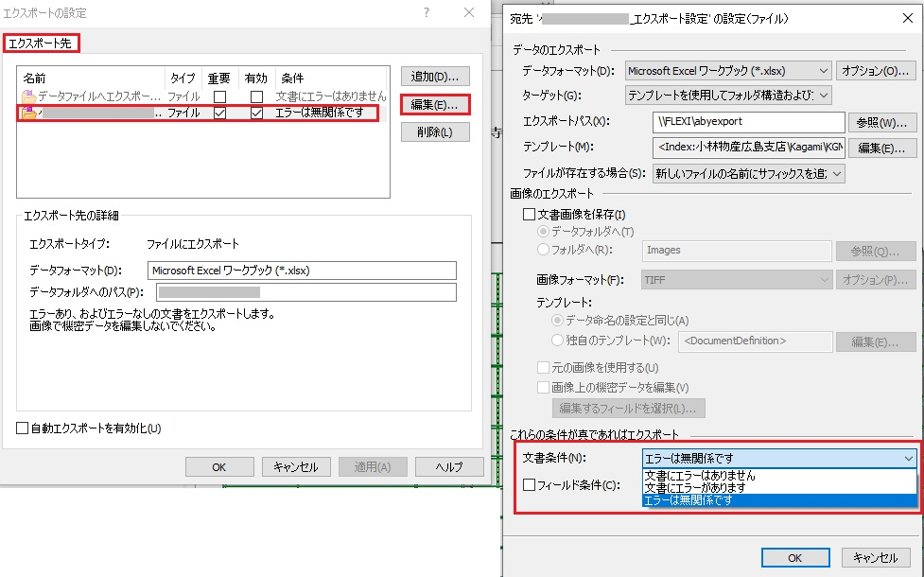
Task: Click the open folder icon of selected export row
Action: [28, 113]
